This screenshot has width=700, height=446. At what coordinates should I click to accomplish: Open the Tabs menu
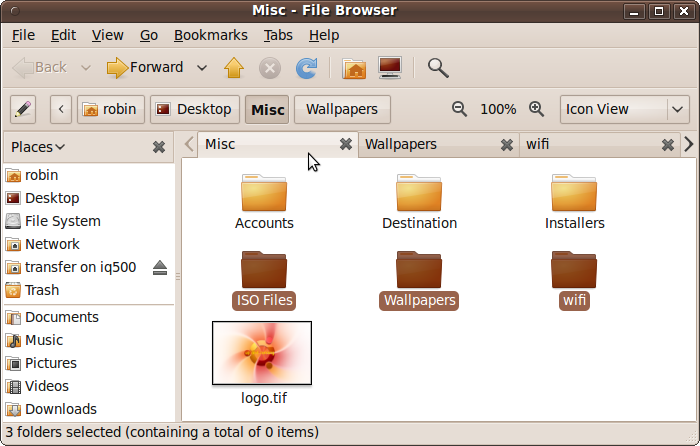[x=278, y=35]
